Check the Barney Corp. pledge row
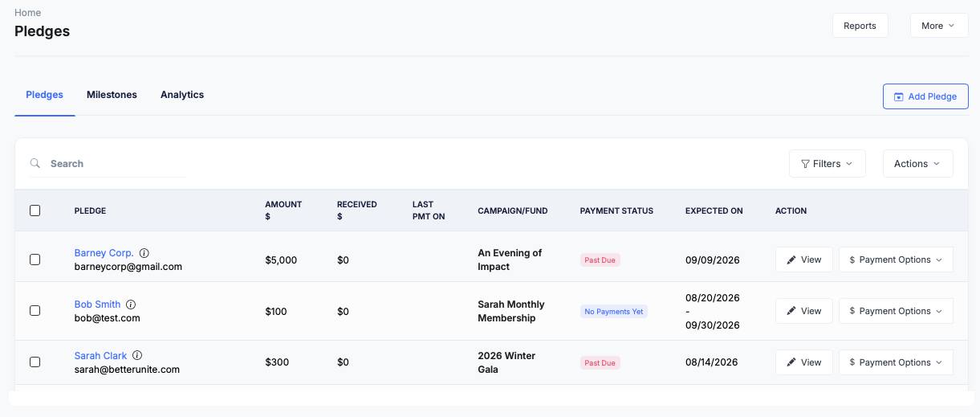This screenshot has height=417, width=980. [35, 260]
